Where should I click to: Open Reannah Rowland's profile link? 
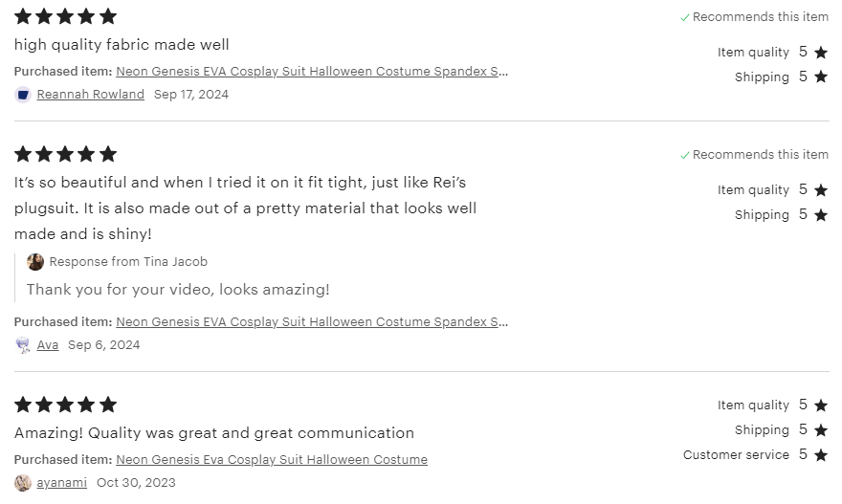click(90, 95)
